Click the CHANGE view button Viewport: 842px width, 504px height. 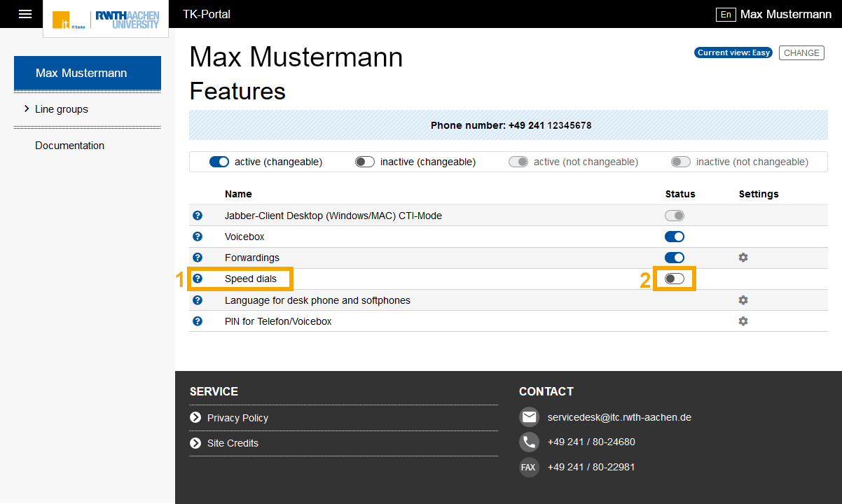pos(801,53)
